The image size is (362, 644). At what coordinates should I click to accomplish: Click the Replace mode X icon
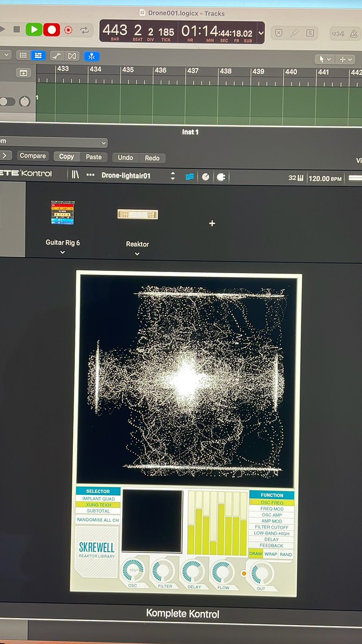pyautogui.click(x=278, y=33)
